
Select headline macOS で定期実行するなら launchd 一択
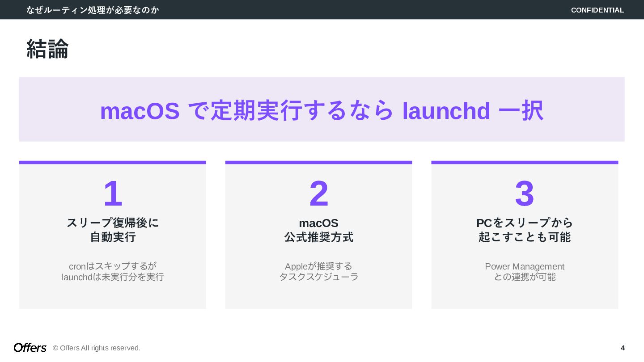(x=322, y=110)
